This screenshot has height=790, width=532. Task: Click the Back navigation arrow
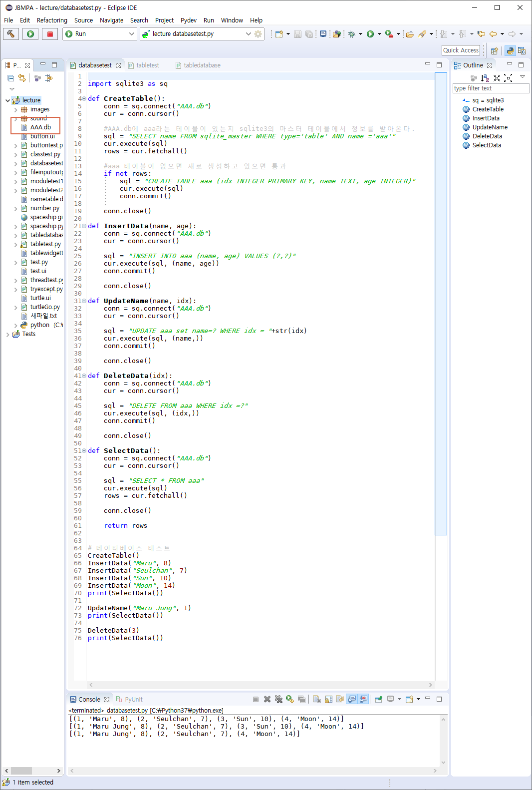click(493, 34)
